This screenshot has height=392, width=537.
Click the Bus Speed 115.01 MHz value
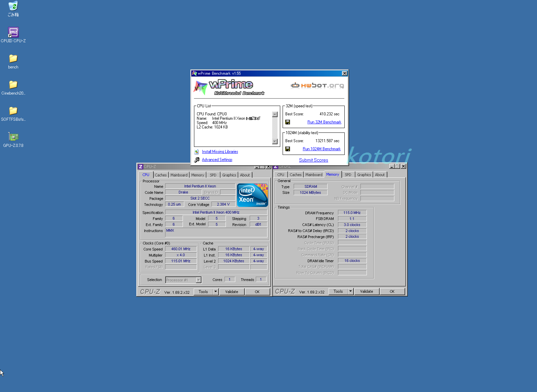pos(181,261)
